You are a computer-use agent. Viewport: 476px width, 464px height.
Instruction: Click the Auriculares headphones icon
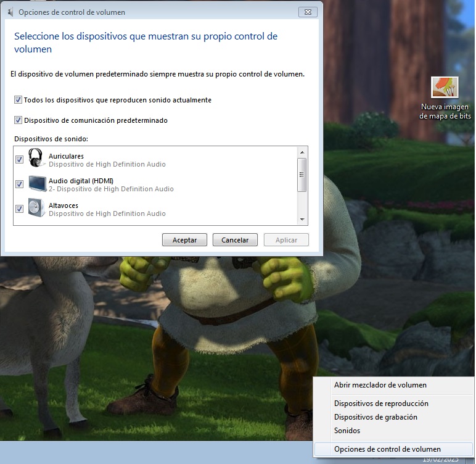point(36,158)
